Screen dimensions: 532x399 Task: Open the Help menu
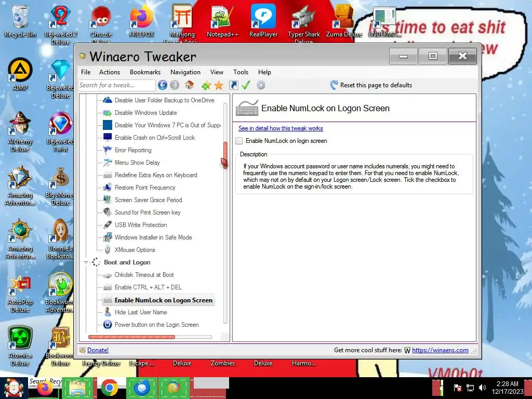(x=264, y=72)
